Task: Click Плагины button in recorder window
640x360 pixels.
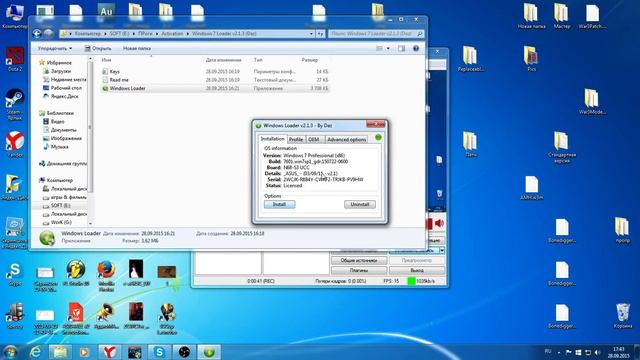Action: click(358, 270)
